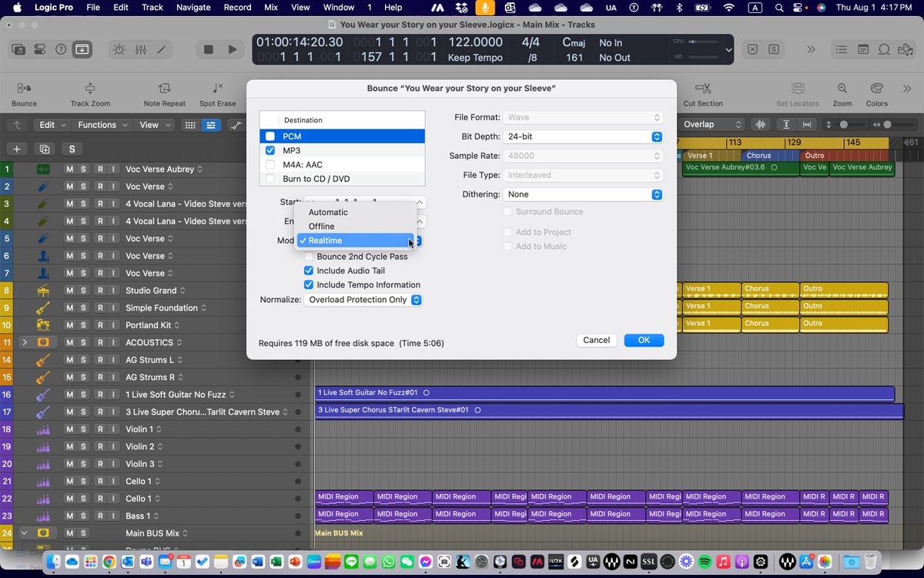Open the Mixer faders icon

click(x=140, y=49)
